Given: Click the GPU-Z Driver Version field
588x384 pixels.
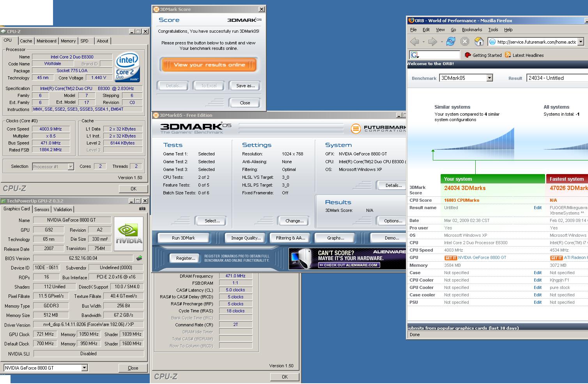Looking at the screenshot, I should (89, 324).
